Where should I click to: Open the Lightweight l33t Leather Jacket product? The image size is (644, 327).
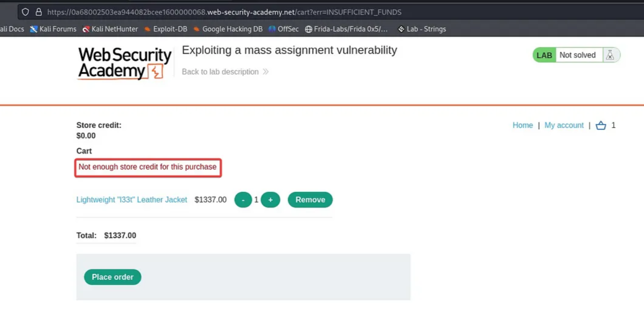tap(131, 200)
